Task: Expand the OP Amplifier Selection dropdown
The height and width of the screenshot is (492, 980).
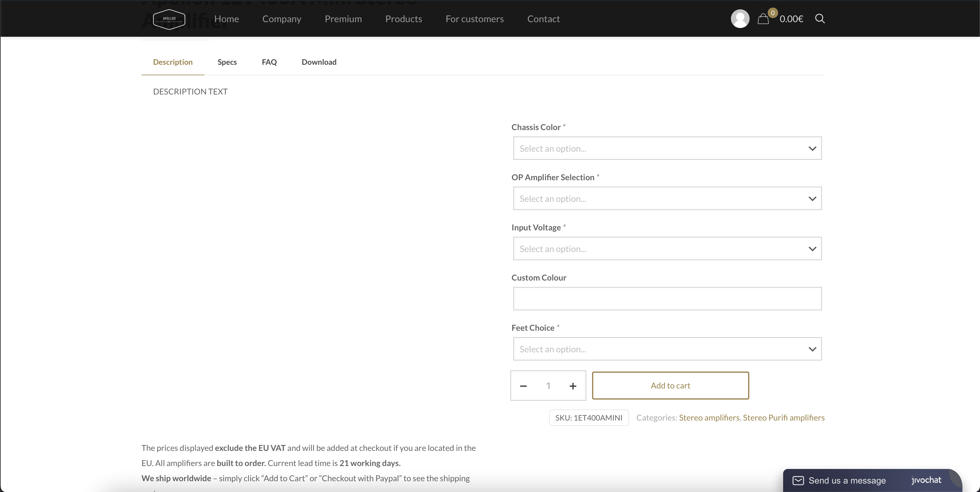Action: point(667,198)
